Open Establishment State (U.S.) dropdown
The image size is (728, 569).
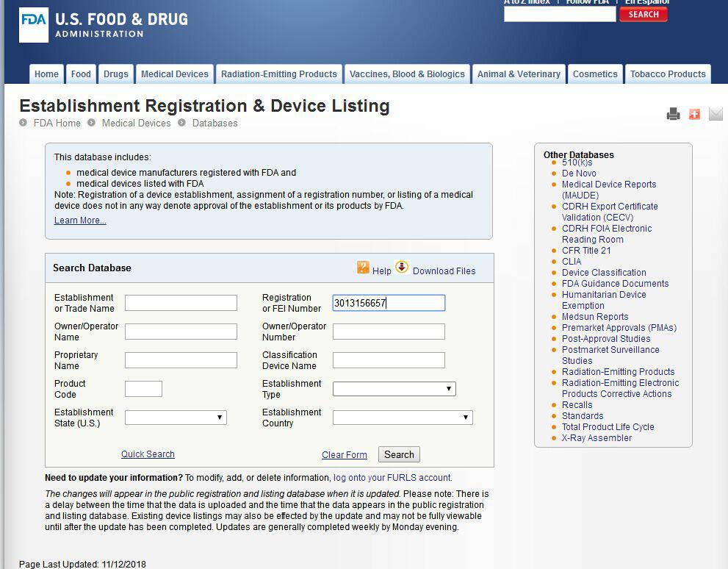tap(176, 418)
